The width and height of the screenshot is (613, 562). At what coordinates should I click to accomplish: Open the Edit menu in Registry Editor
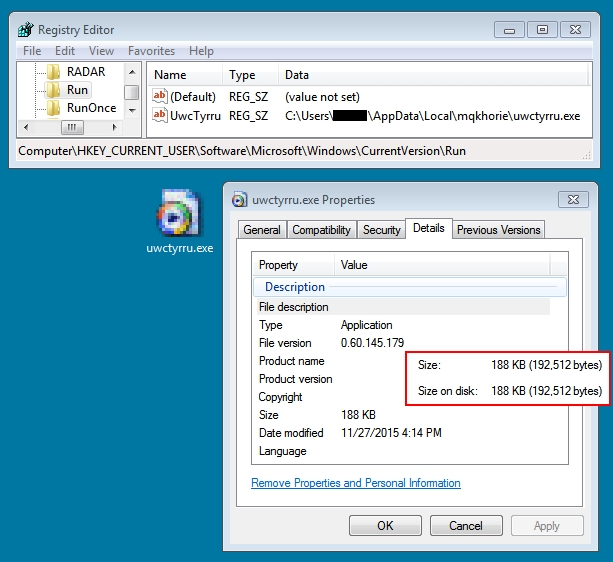click(65, 51)
